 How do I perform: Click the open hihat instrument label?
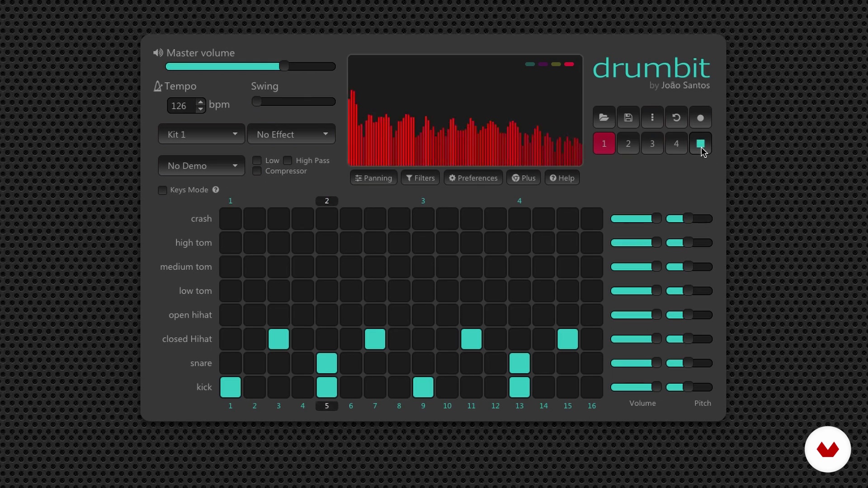pyautogui.click(x=190, y=315)
